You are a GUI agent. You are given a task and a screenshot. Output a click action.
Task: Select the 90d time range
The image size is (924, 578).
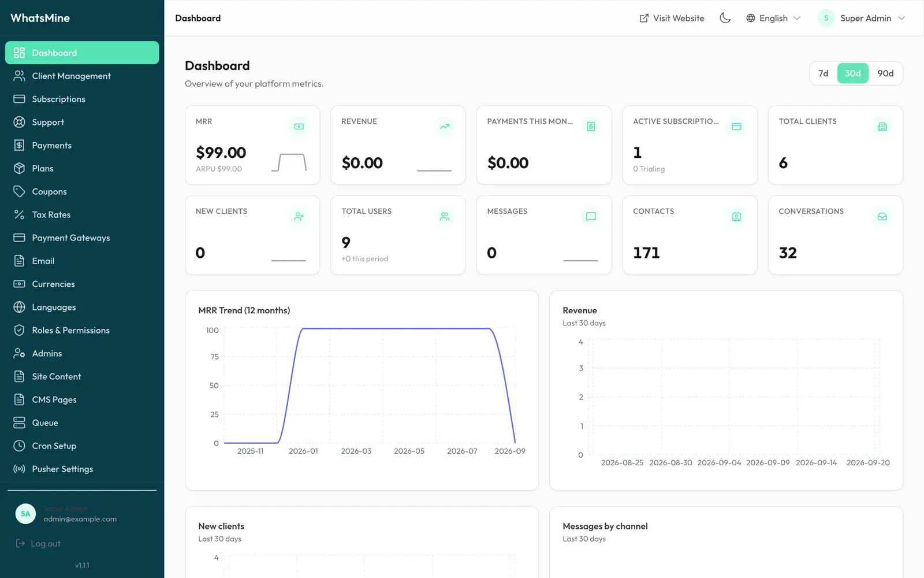click(885, 73)
